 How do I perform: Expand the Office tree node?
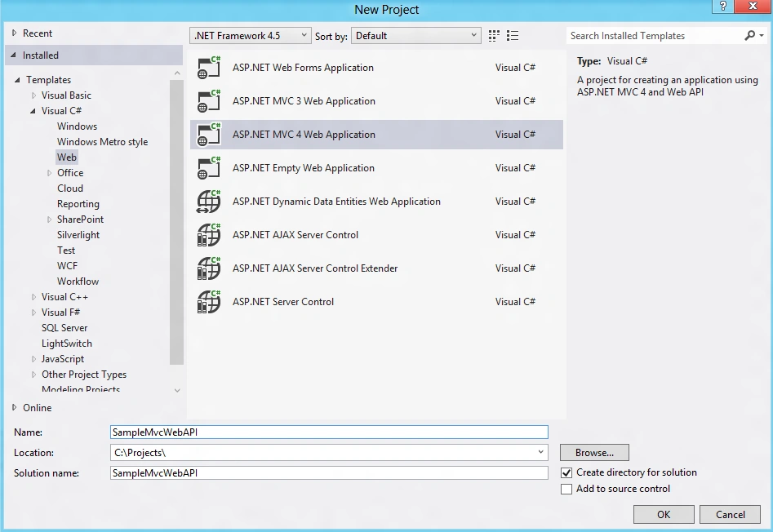(49, 173)
